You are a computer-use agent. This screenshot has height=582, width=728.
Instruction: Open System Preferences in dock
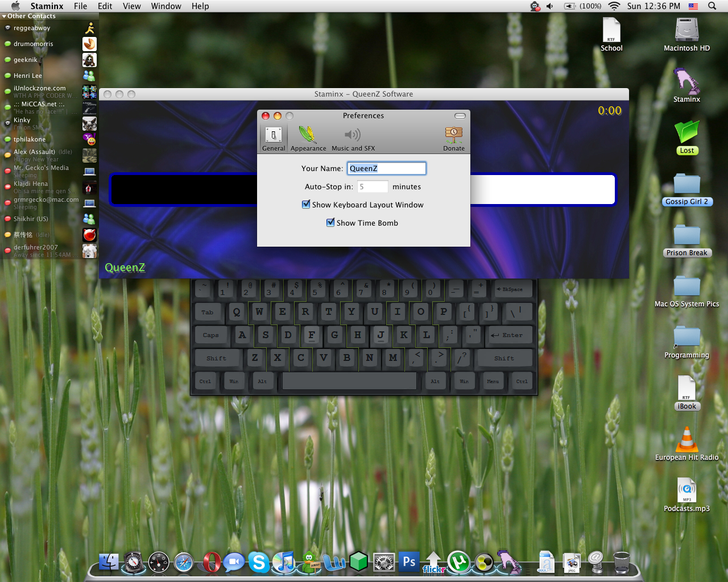[384, 563]
